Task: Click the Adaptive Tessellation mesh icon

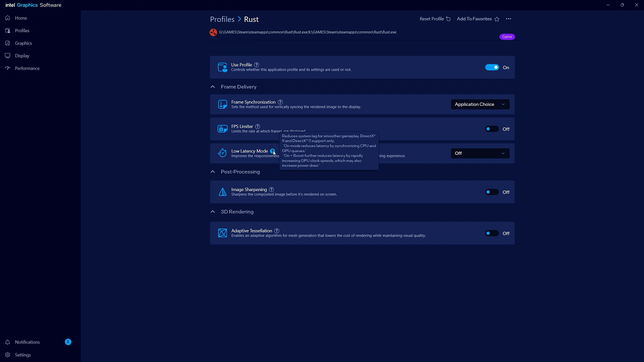Action: tap(223, 233)
